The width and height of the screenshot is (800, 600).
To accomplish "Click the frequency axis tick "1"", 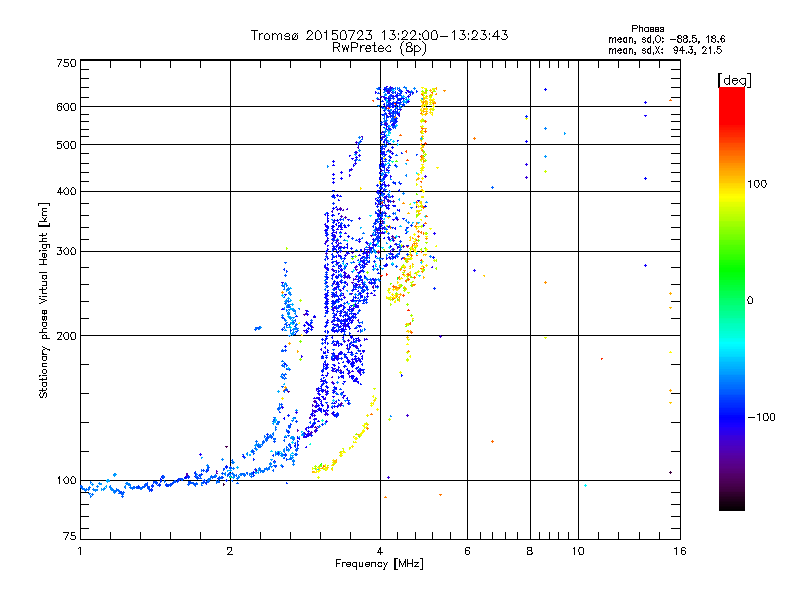I will point(80,551).
